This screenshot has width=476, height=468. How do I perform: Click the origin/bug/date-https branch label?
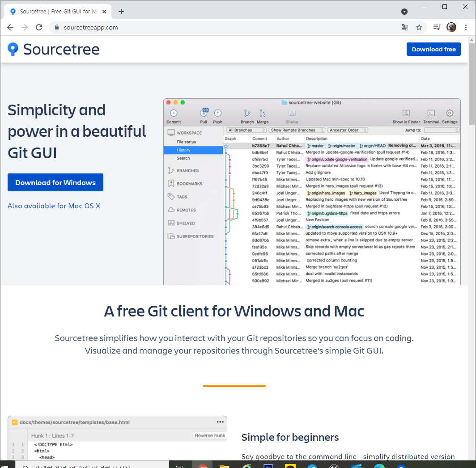point(327,213)
